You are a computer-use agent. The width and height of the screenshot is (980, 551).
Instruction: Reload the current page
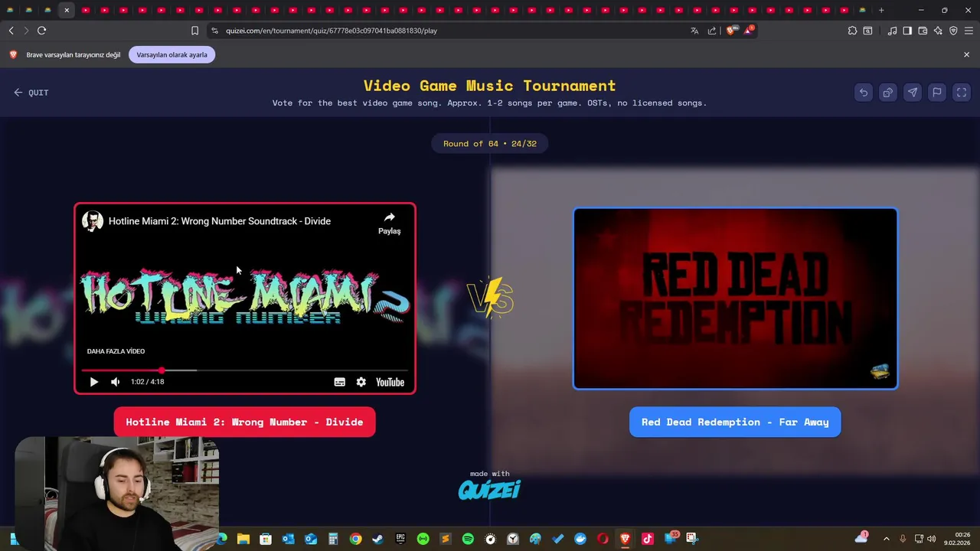coord(41,31)
